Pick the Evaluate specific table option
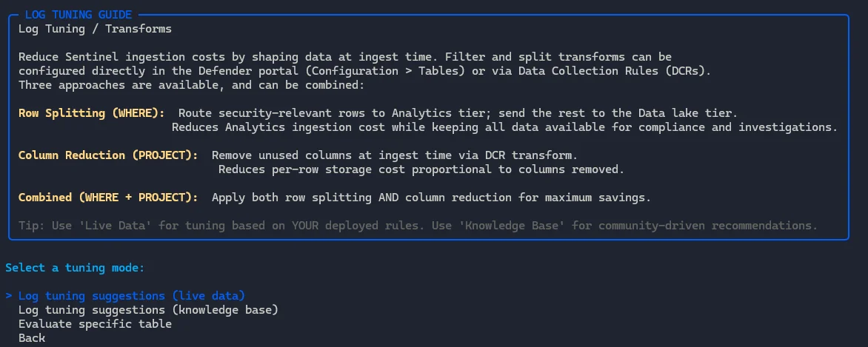868x347 pixels. click(x=95, y=324)
